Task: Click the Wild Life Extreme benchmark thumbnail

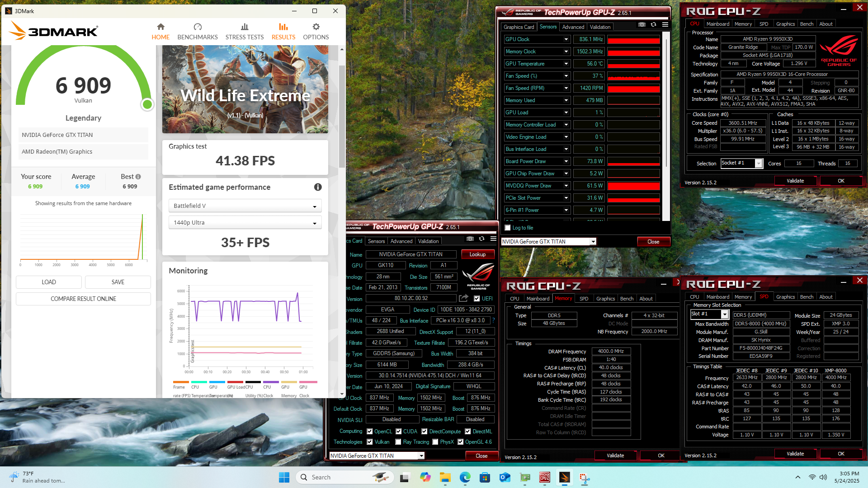Action: coord(245,89)
